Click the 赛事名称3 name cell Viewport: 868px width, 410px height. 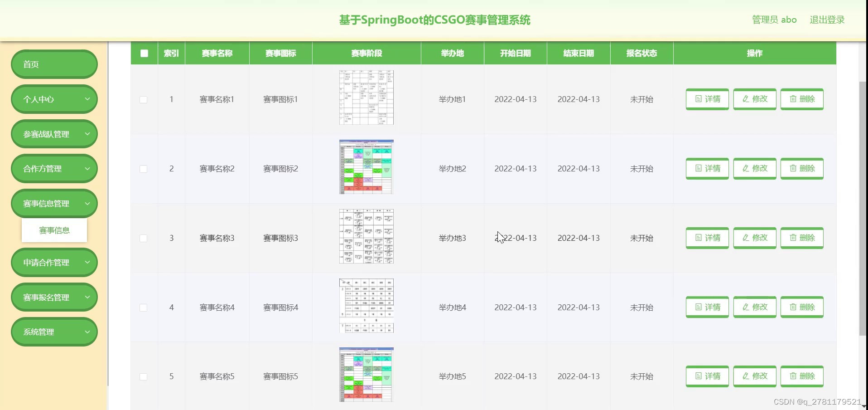click(x=217, y=238)
